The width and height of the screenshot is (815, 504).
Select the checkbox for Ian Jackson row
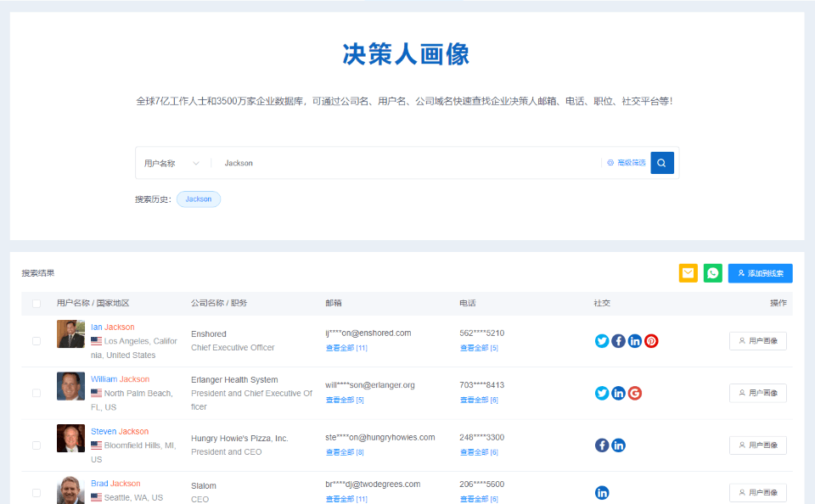point(37,341)
